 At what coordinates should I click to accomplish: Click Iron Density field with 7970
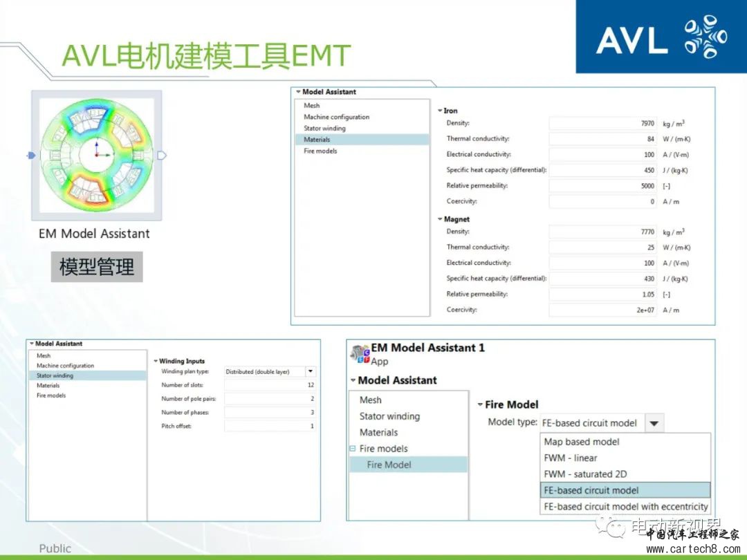[602, 123]
